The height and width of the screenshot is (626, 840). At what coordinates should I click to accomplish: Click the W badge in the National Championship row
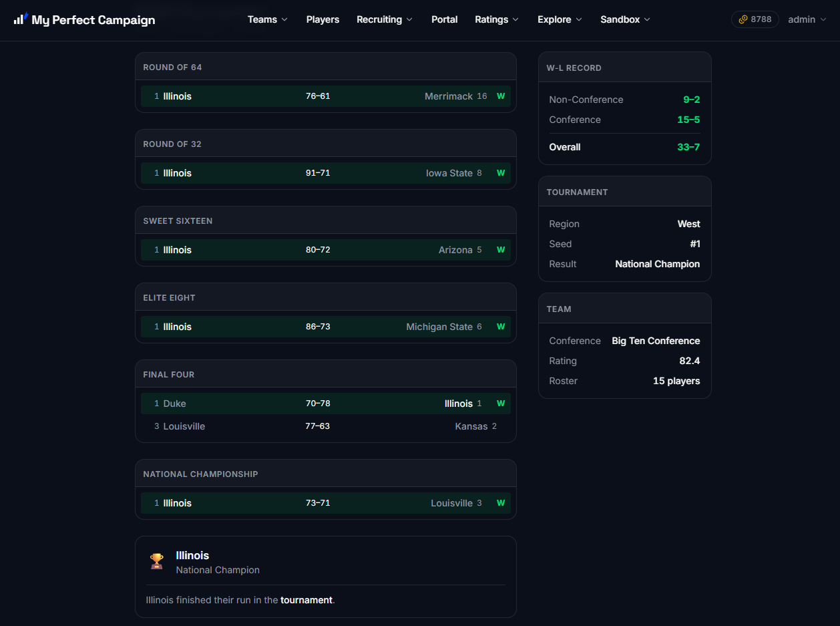(x=501, y=503)
